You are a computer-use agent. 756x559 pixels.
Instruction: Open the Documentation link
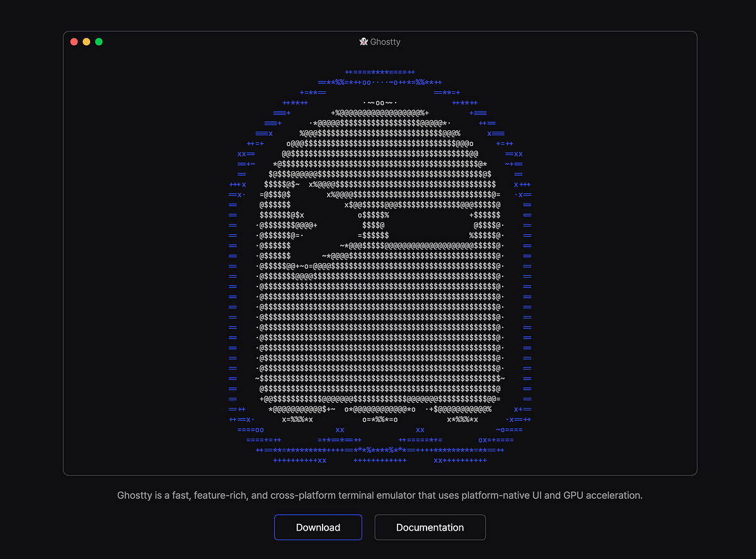tap(430, 528)
